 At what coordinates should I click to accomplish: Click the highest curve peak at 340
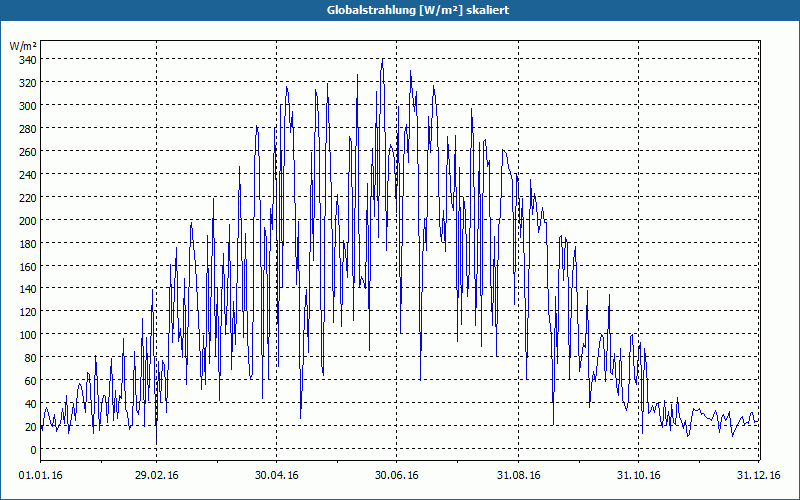point(383,59)
